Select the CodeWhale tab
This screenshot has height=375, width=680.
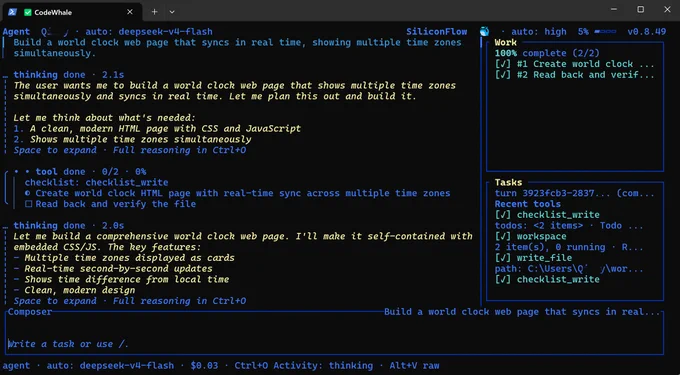pos(72,12)
